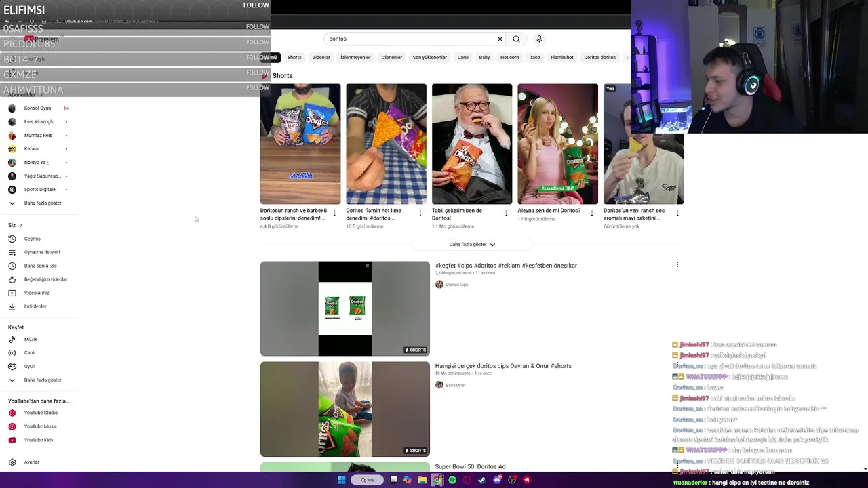Open File Explorer from taskbar
The width and height of the screenshot is (868, 488).
pos(422,480)
